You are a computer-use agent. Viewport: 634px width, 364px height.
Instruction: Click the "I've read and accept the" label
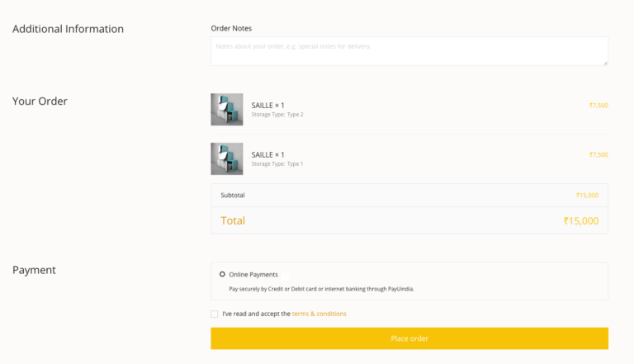[257, 314]
